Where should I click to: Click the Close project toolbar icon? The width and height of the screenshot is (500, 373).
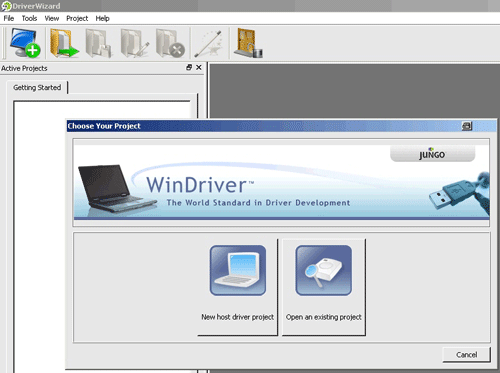[170, 43]
